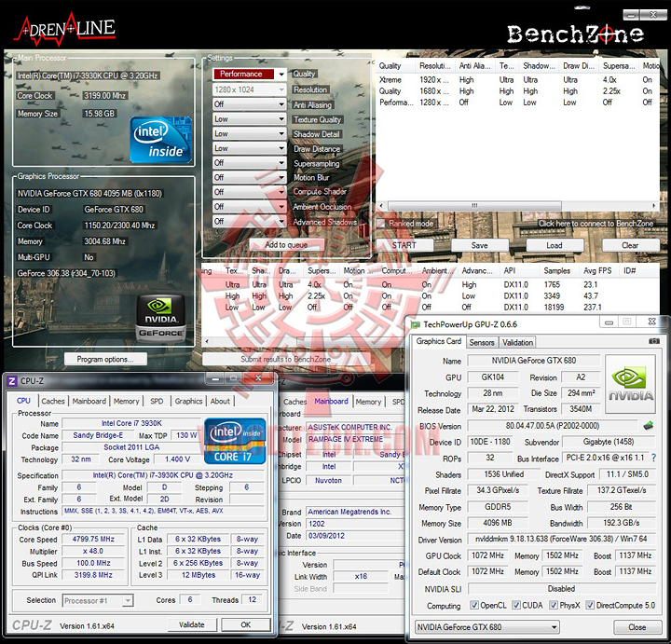
Task: Open the Resolution dropdown showing 1280 x 1024
Action: tap(250, 89)
